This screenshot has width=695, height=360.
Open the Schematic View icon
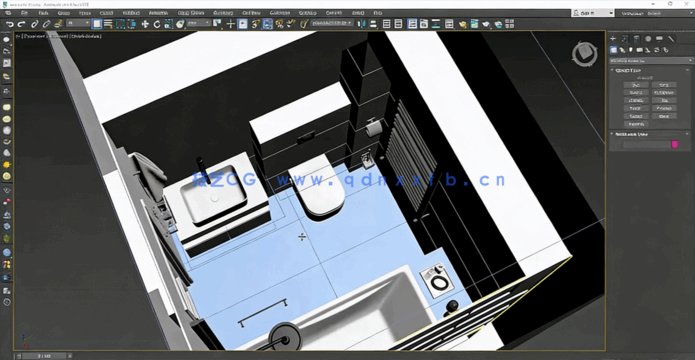[x=436, y=24]
